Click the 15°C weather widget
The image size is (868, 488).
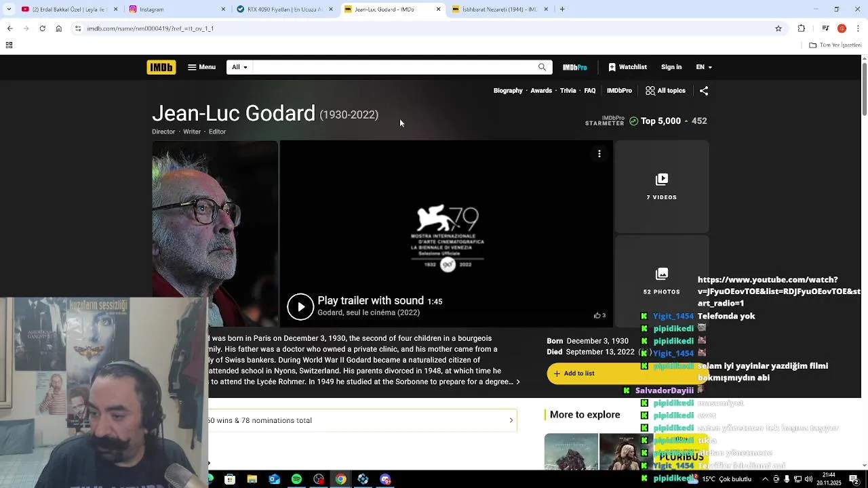pyautogui.click(x=721, y=479)
